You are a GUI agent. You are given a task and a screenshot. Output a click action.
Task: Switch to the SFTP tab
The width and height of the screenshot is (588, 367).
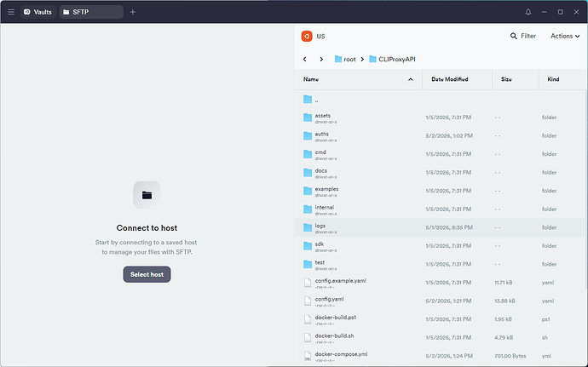91,12
